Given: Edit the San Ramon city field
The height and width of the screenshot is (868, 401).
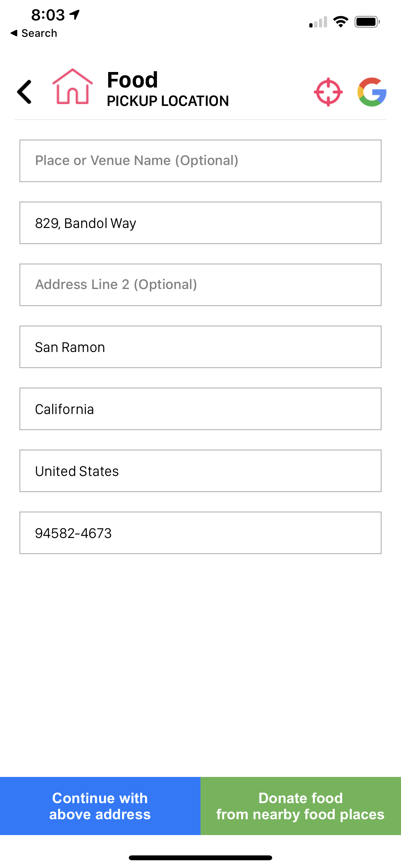Looking at the screenshot, I should point(200,347).
